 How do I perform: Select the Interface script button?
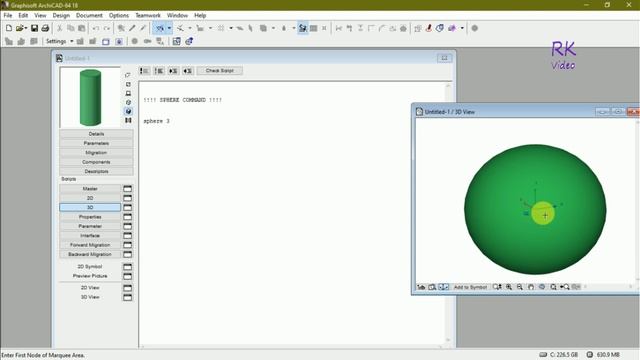(90, 236)
